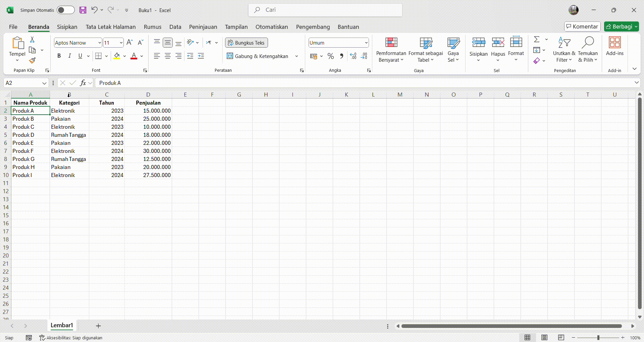Switch to the Sisipkan tab

click(67, 27)
